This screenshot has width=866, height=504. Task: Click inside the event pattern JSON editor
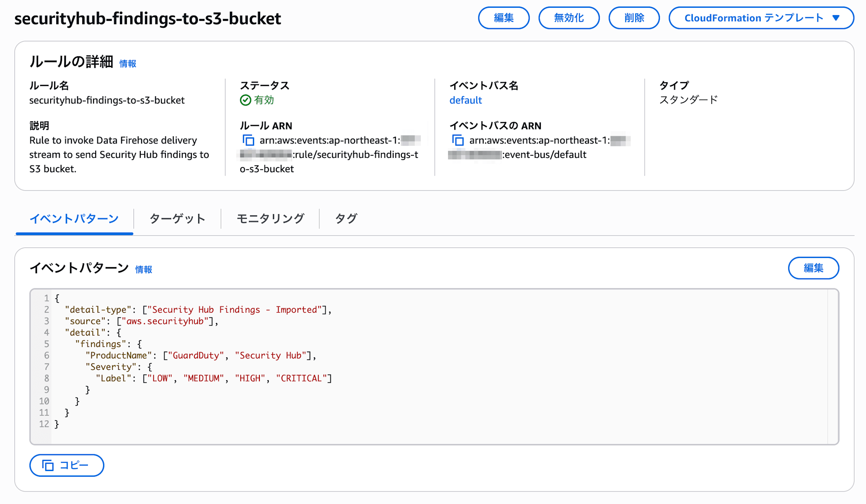[x=434, y=366]
